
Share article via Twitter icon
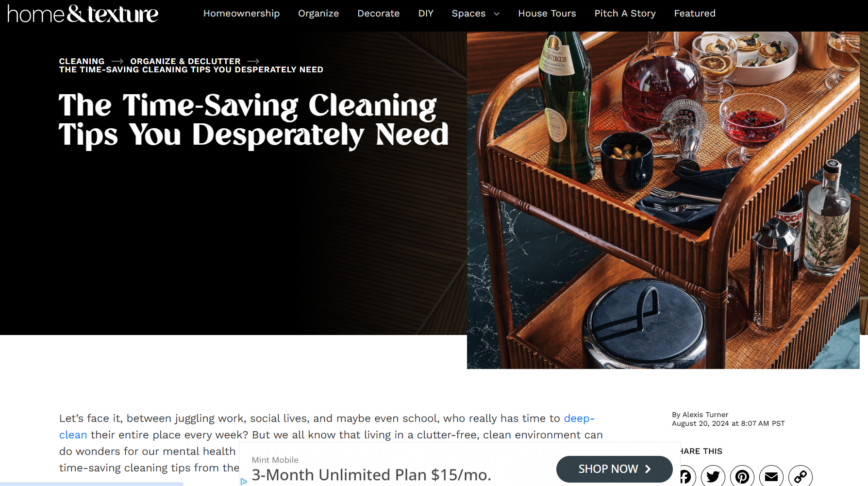713,477
